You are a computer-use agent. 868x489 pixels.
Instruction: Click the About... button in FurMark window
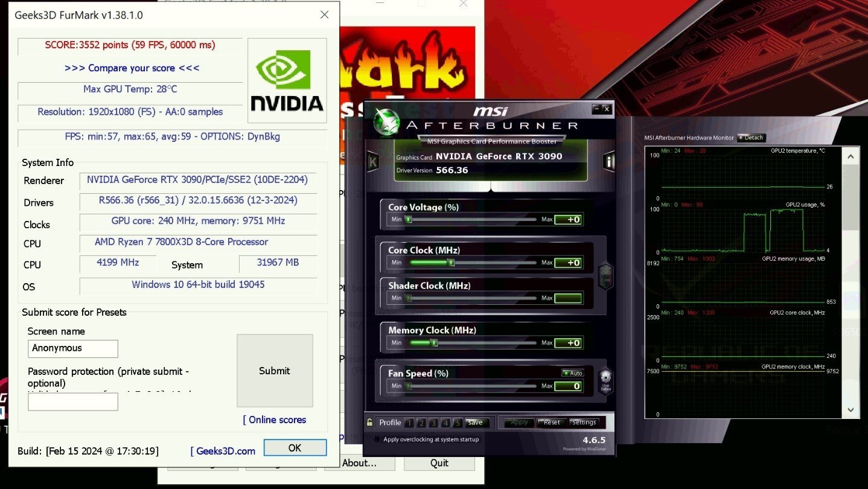pyautogui.click(x=360, y=463)
